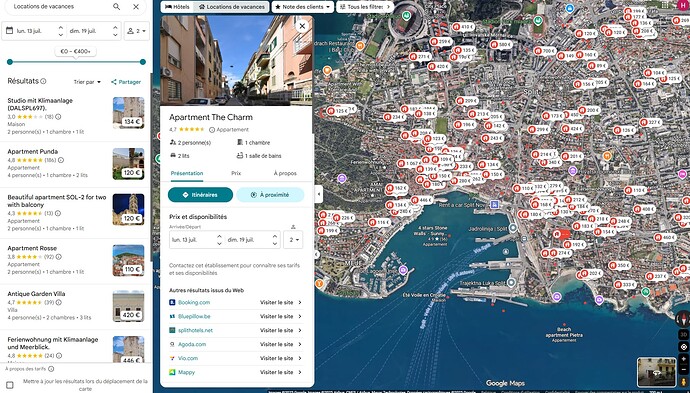Click Mappy Visiter le site link

281,372
